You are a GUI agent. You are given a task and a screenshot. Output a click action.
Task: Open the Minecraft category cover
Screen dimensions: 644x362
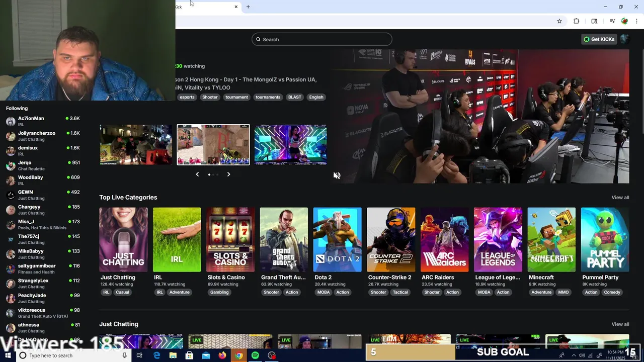pos(551,240)
